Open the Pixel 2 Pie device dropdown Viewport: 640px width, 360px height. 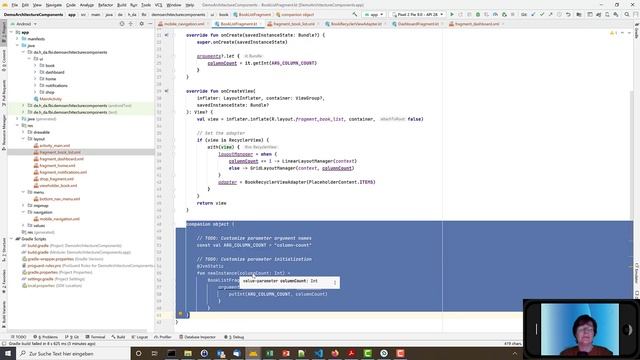pyautogui.click(x=418, y=15)
